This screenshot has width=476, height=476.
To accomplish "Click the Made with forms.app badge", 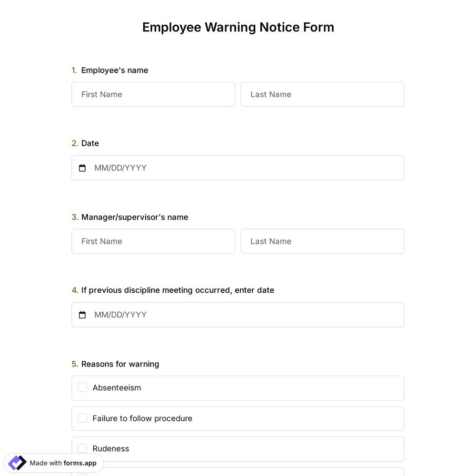I will 54,463.
